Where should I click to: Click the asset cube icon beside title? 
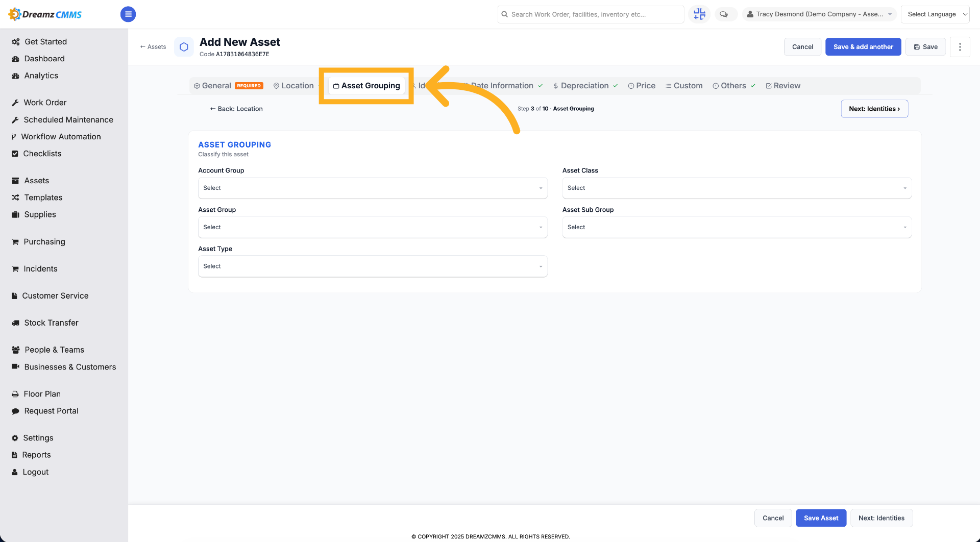click(x=184, y=47)
